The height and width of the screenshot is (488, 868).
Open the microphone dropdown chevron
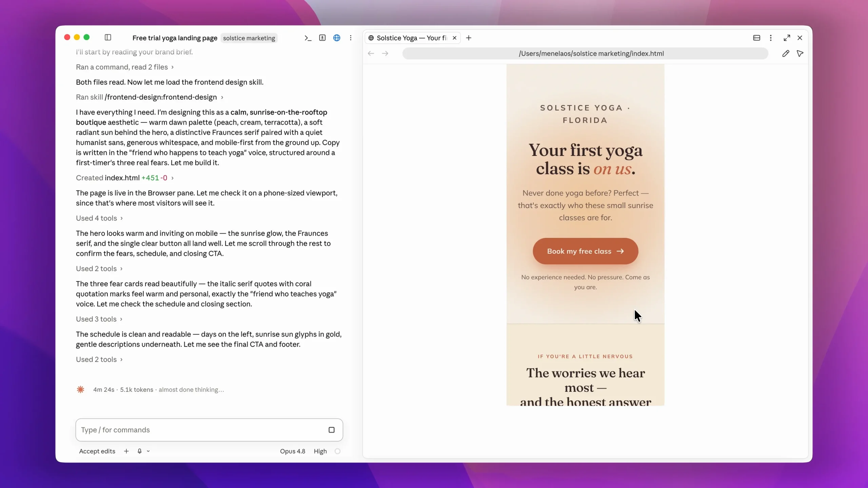148,451
